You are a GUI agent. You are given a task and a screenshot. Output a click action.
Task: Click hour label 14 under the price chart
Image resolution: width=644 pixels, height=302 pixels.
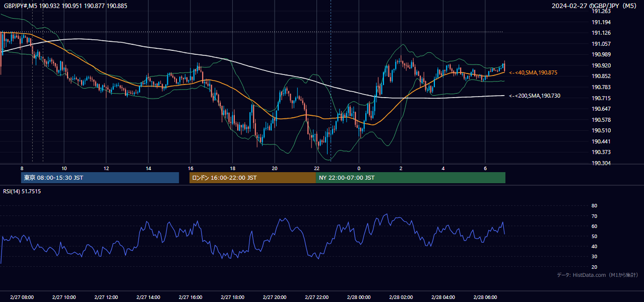(x=148, y=168)
